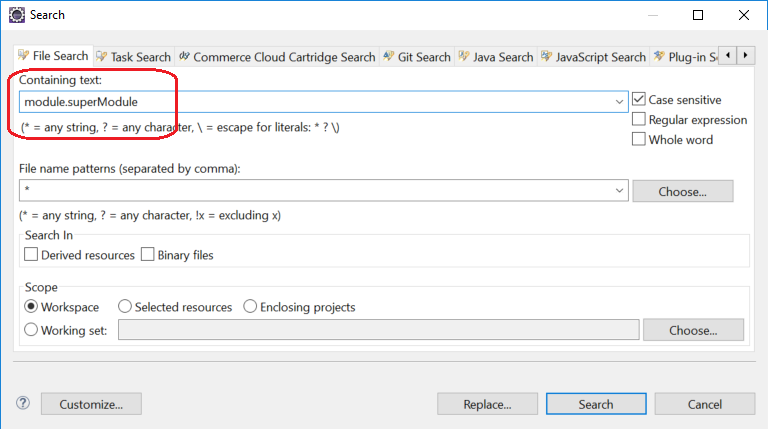Image resolution: width=768 pixels, height=429 pixels.
Task: Click the Customize... button
Action: coord(90,404)
